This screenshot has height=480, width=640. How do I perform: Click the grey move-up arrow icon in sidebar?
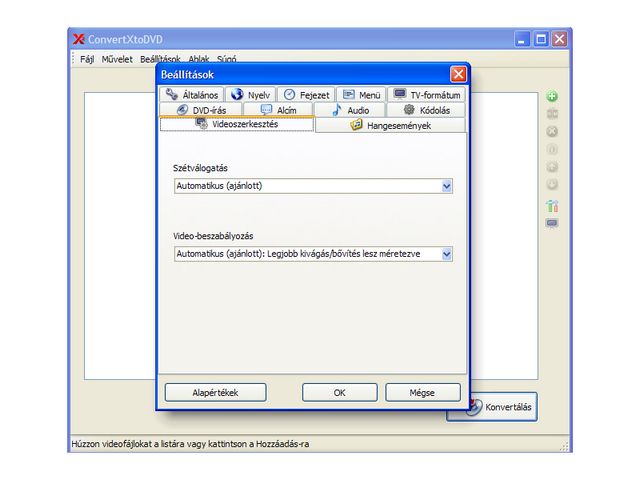click(552, 167)
